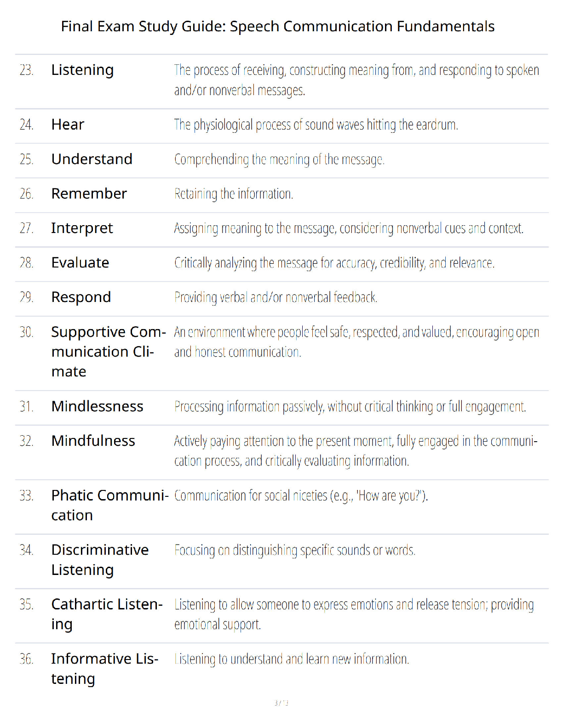563x728 pixels.
Task: Select the Mindlessness term
Action: 98,406
